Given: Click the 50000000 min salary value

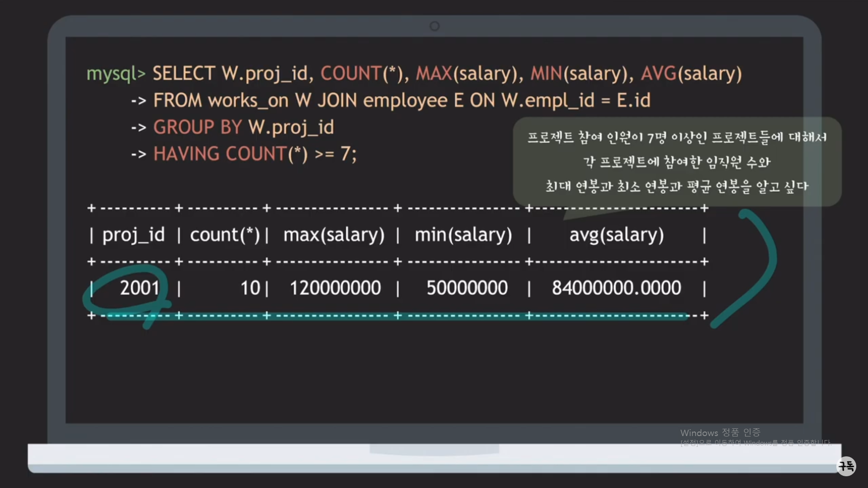Looking at the screenshot, I should point(467,288).
